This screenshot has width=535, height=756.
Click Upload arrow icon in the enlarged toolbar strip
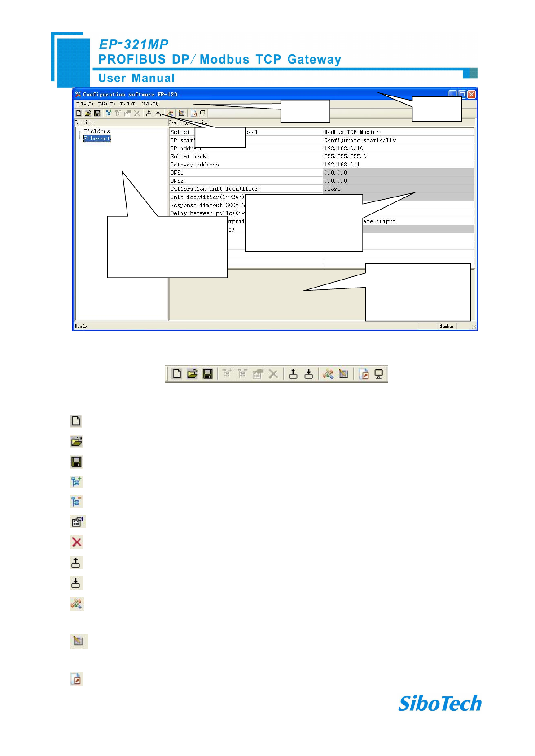click(x=293, y=374)
